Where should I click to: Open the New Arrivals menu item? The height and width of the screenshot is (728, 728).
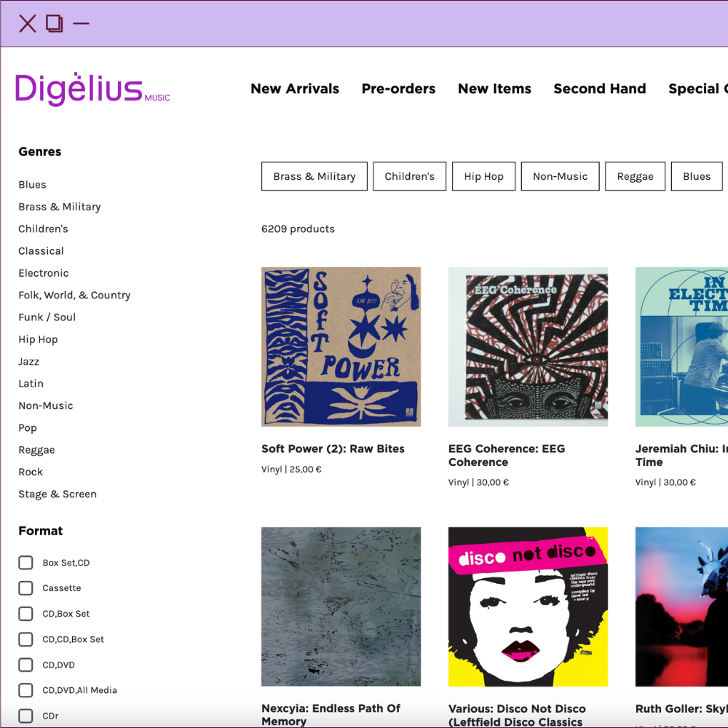295,89
